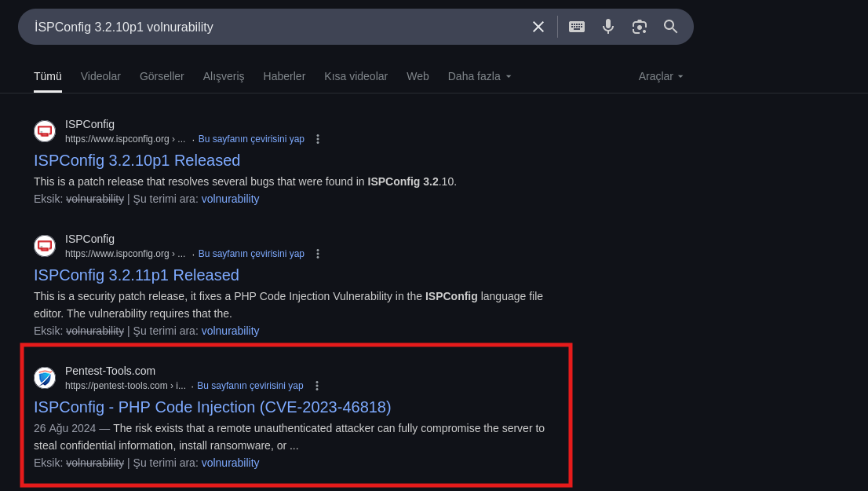
Task: Open the on-screen keyboard input tool
Action: pos(577,27)
